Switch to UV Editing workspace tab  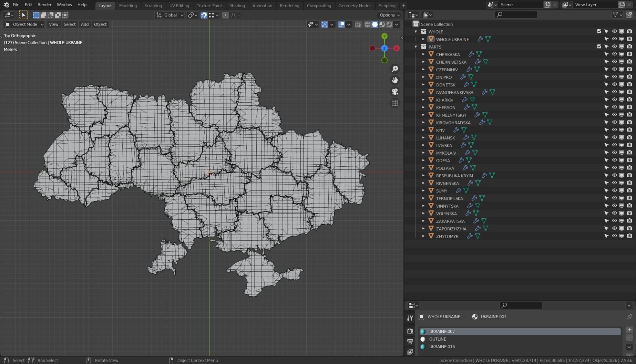179,6
